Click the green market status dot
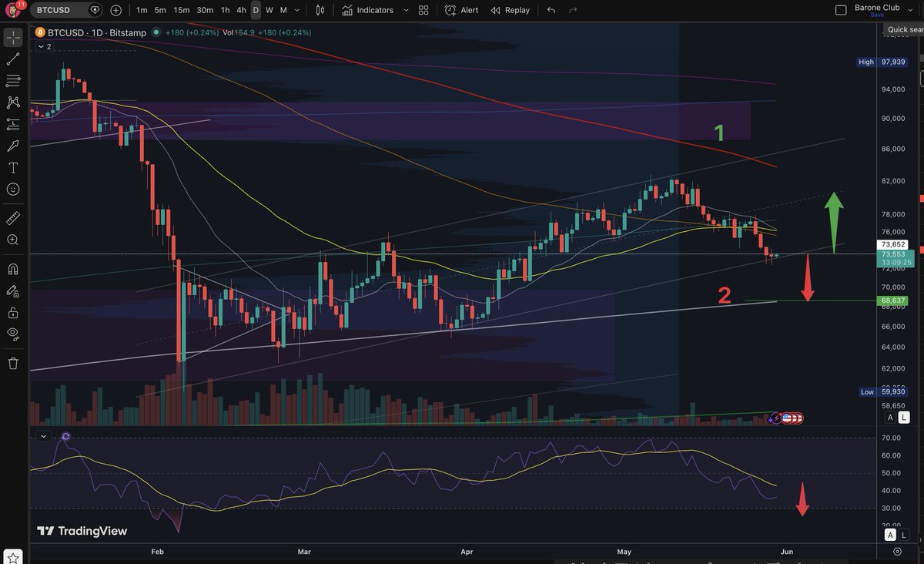Screen dimensions: 924x564 [156, 32]
